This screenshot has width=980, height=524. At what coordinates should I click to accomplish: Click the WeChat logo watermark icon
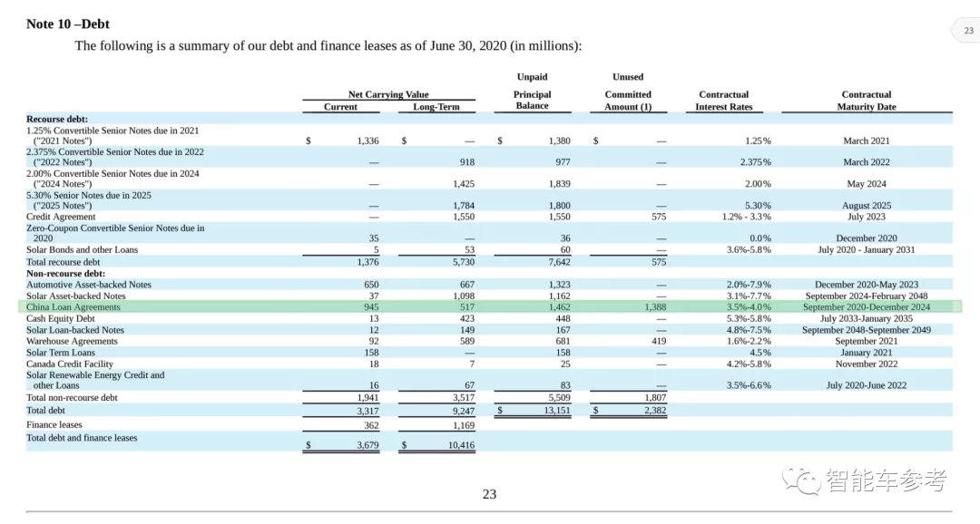[x=802, y=480]
